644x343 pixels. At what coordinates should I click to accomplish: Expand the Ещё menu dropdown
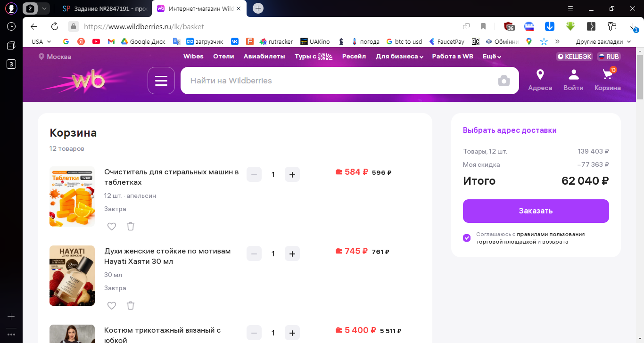tap(492, 57)
